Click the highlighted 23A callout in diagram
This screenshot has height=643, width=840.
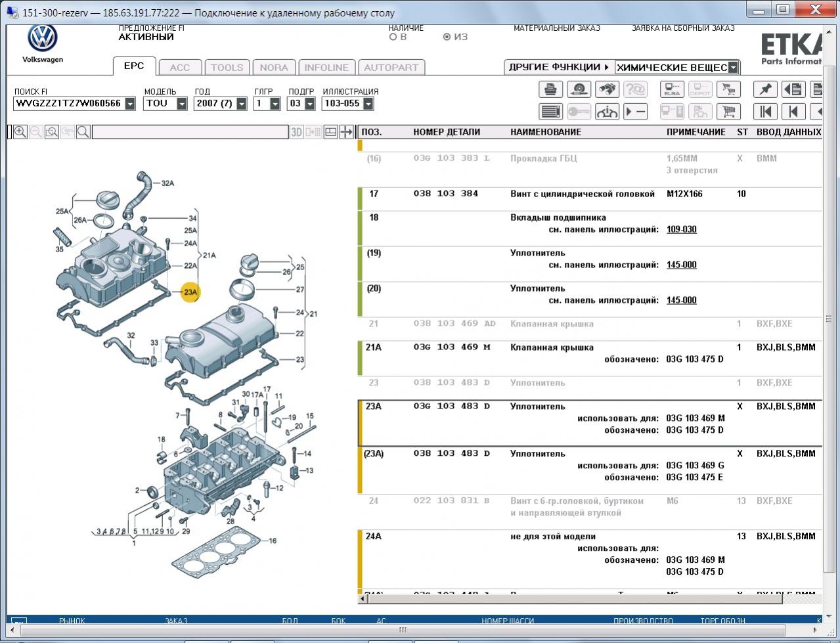click(x=190, y=292)
